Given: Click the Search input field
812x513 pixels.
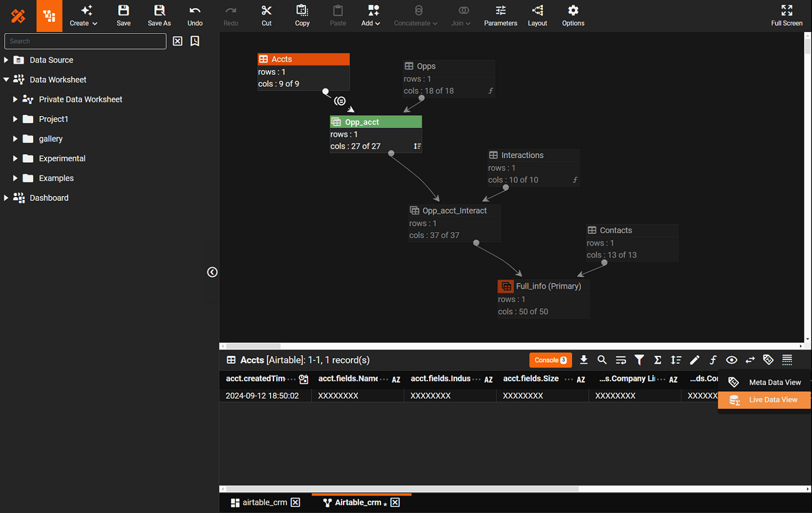Looking at the screenshot, I should (86, 41).
